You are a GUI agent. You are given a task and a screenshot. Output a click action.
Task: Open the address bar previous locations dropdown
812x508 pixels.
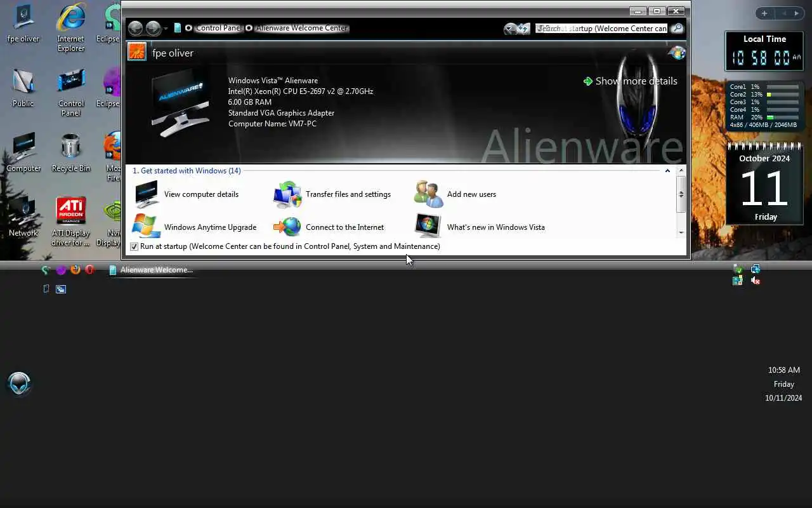[510, 29]
